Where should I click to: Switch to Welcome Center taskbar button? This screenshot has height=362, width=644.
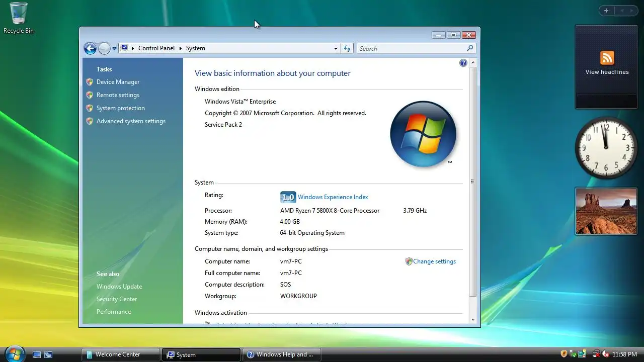tap(121, 354)
